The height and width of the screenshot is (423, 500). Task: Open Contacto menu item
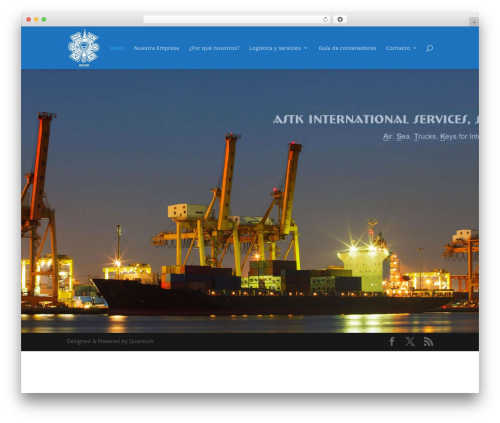(398, 48)
